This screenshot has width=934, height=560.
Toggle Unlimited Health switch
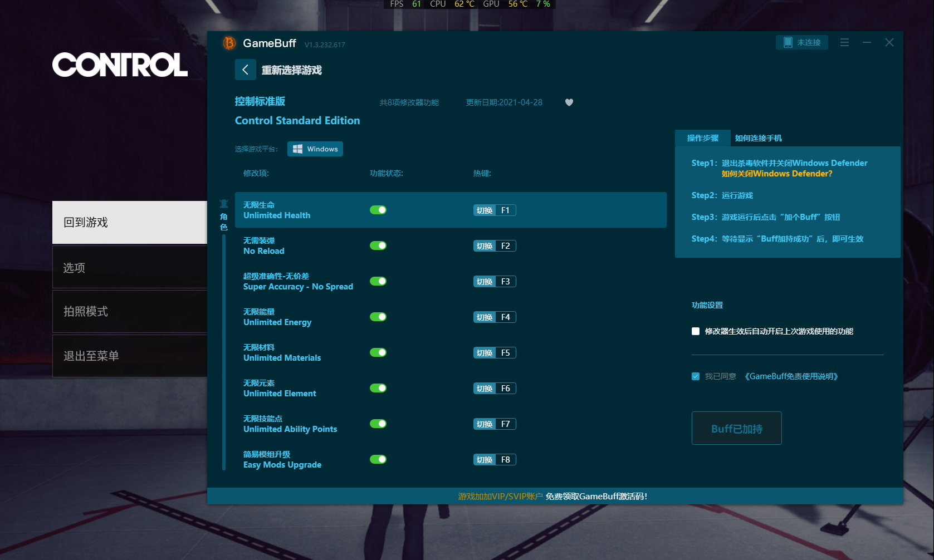tap(378, 210)
